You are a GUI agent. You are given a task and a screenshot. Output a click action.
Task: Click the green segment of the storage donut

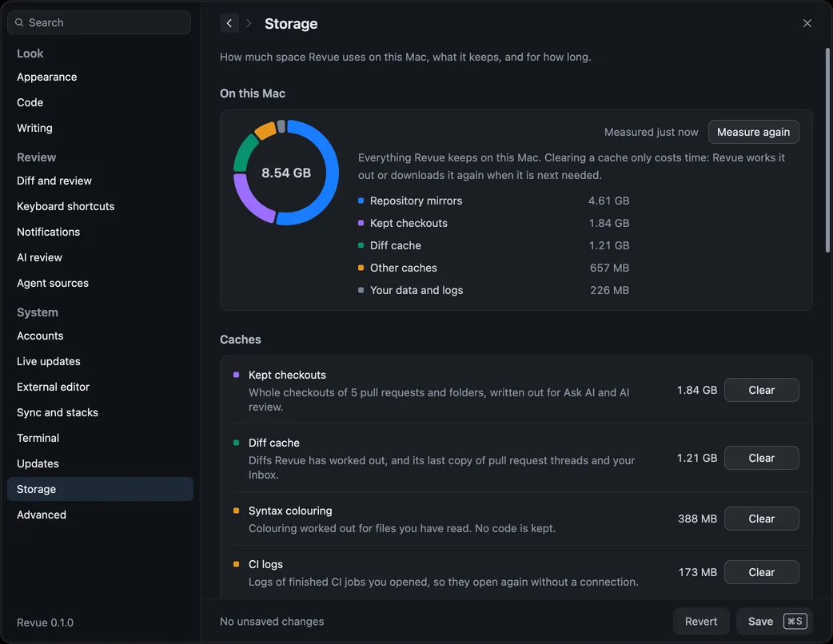[244, 153]
